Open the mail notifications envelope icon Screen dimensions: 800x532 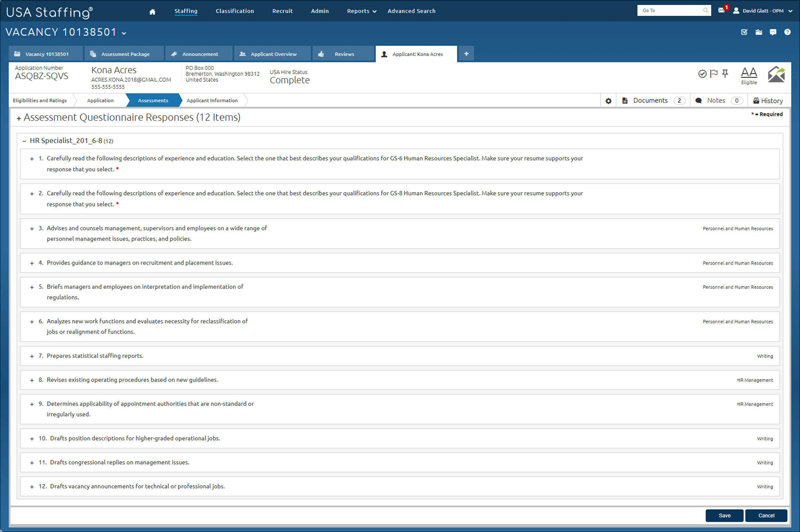(x=721, y=11)
